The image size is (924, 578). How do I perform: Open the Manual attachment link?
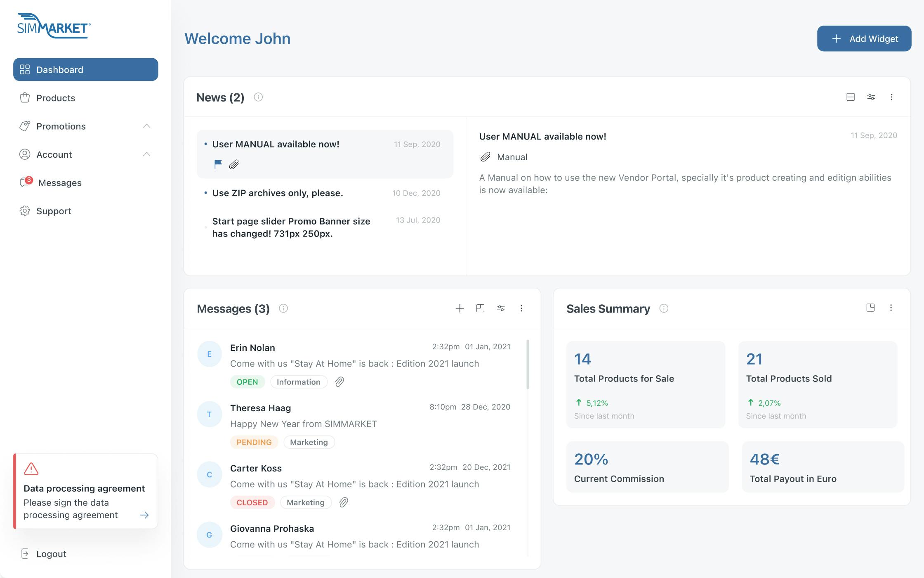(x=511, y=157)
